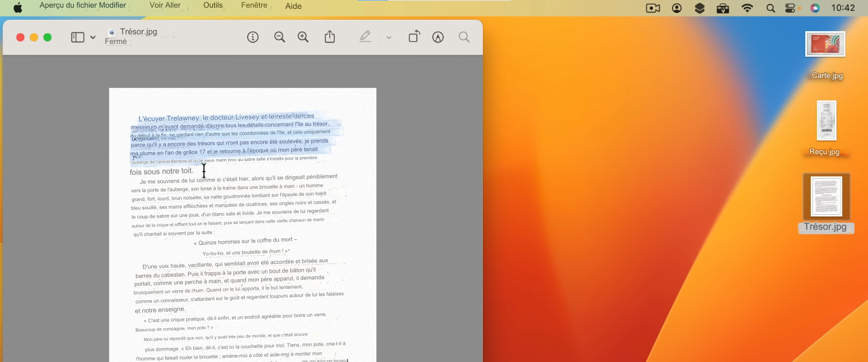Click the line beginning "« C'est une crique pratique"
Image resolution: width=868 pixels, height=362 pixels.
[x=235, y=317]
